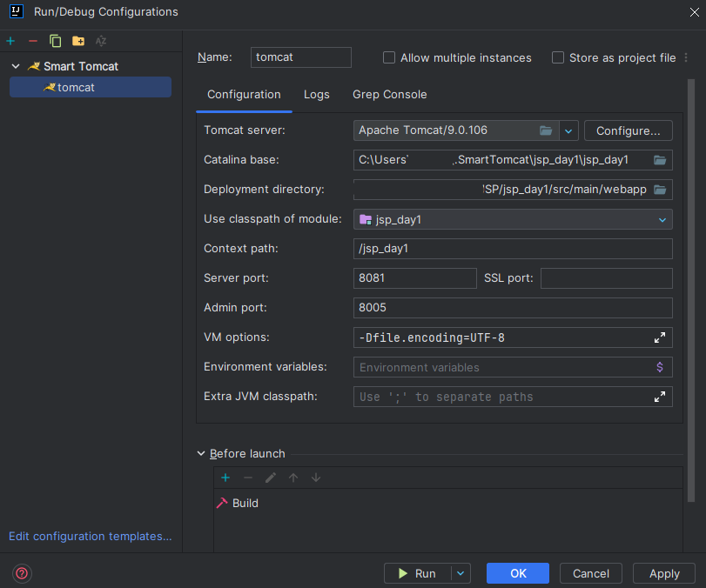This screenshot has width=706, height=588.
Task: Confirm with the OK button
Action: [518, 573]
